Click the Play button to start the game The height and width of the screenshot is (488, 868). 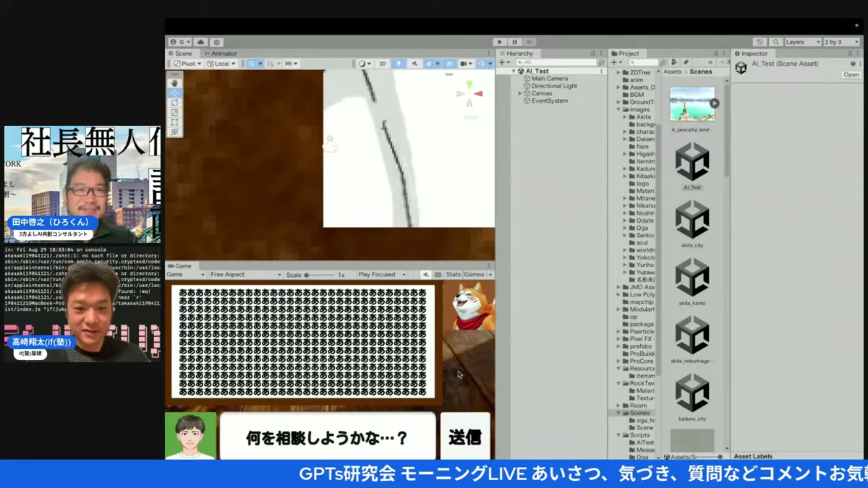tap(499, 43)
